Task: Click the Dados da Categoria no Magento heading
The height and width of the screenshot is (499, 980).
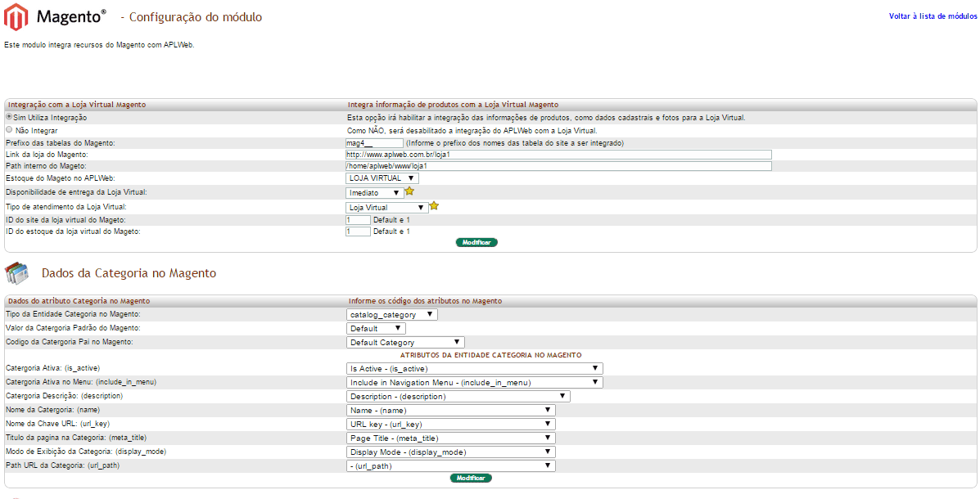Action: pyautogui.click(x=129, y=273)
